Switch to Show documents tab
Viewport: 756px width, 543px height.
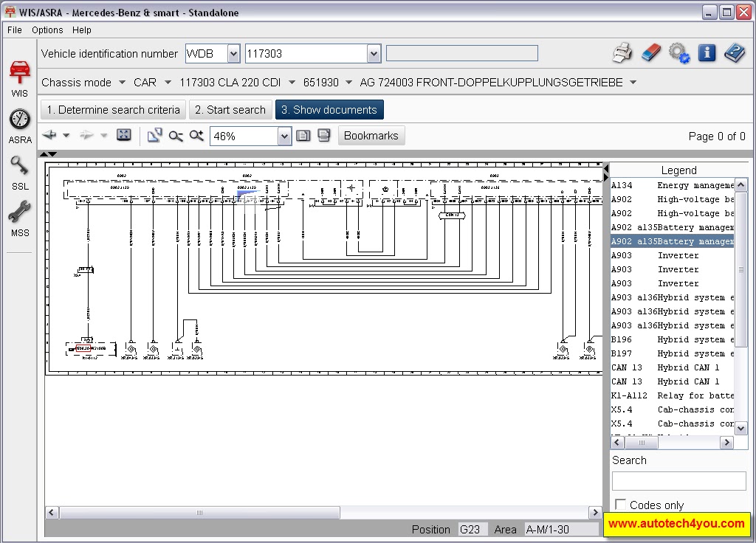(x=329, y=110)
